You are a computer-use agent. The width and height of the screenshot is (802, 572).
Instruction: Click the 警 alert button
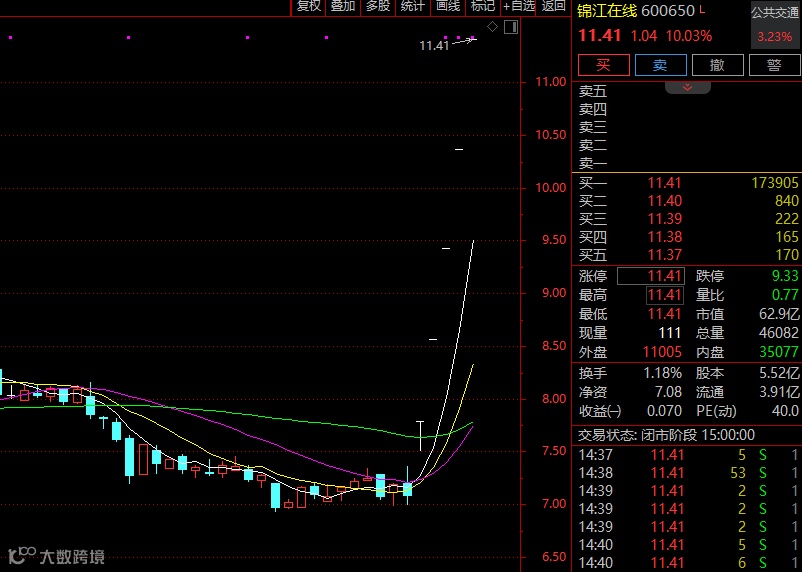[x=774, y=65]
